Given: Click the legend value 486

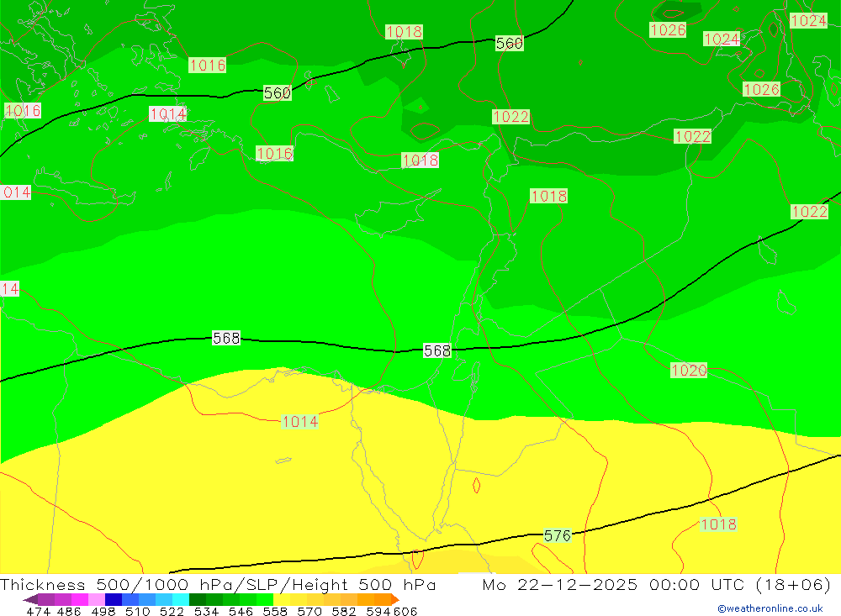Looking at the screenshot, I should tap(69, 611).
